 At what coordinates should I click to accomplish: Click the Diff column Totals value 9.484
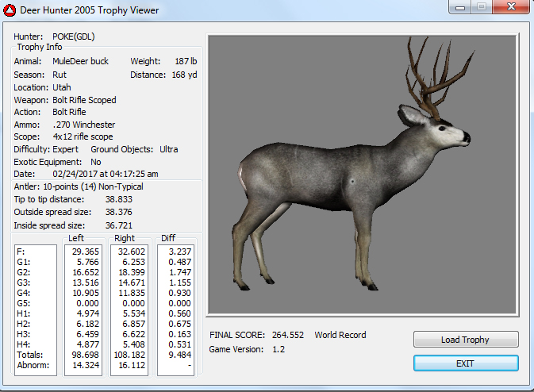[x=179, y=355]
